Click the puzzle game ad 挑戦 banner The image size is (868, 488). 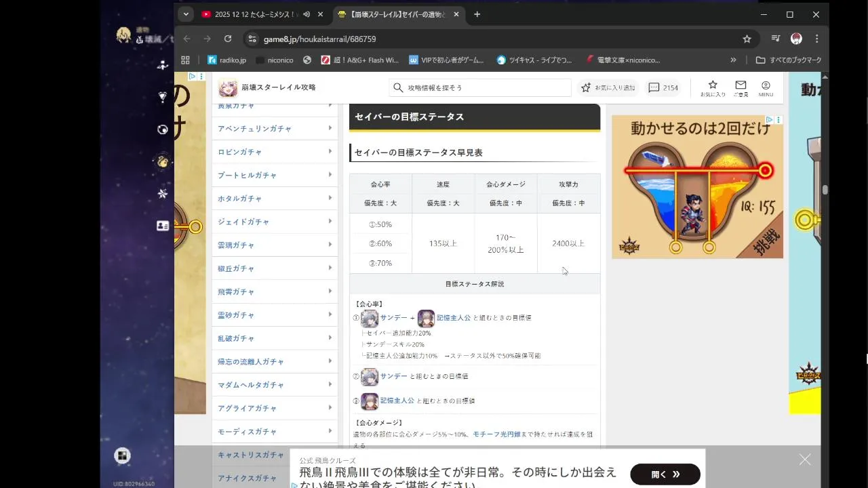click(697, 187)
